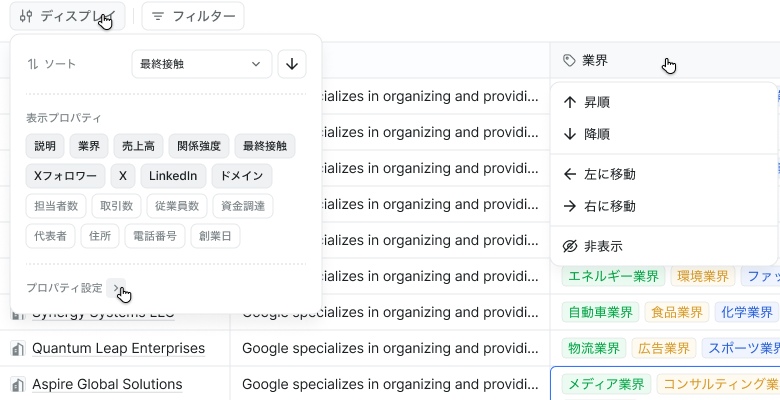The image size is (780, 400).
Task: Click the エネルギー業界 tag
Action: (613, 276)
